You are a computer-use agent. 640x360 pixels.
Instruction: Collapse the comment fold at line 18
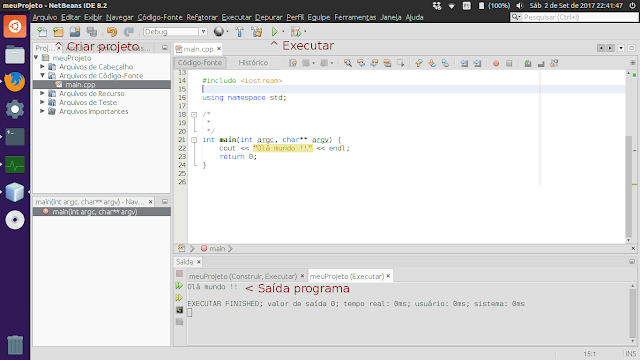[194, 115]
